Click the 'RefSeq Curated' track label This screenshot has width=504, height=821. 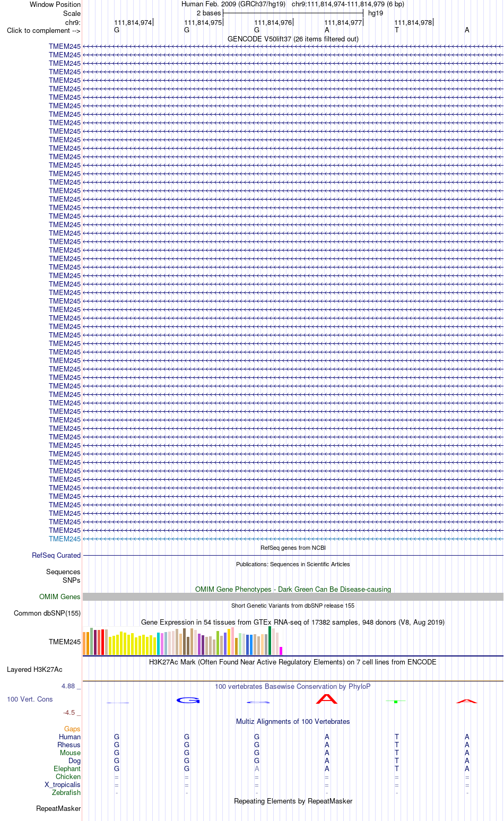[x=56, y=556]
